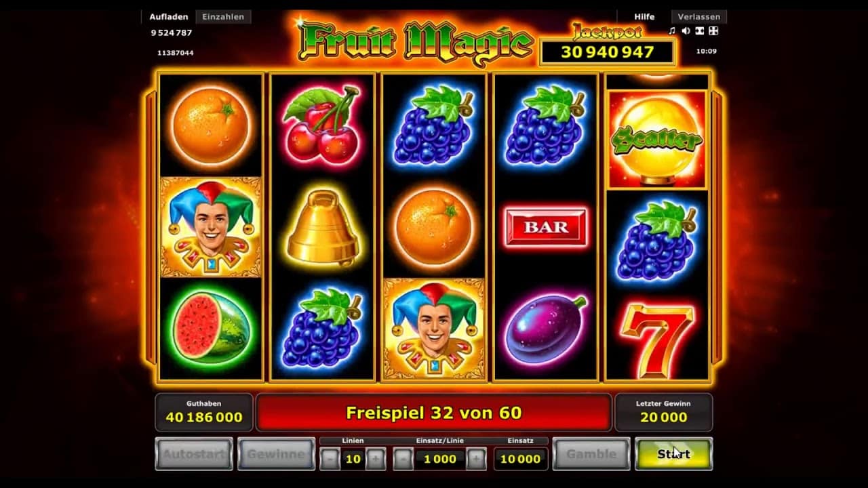The width and height of the screenshot is (868, 488).
Task: Mute the sound speaker icon
Action: (x=686, y=31)
